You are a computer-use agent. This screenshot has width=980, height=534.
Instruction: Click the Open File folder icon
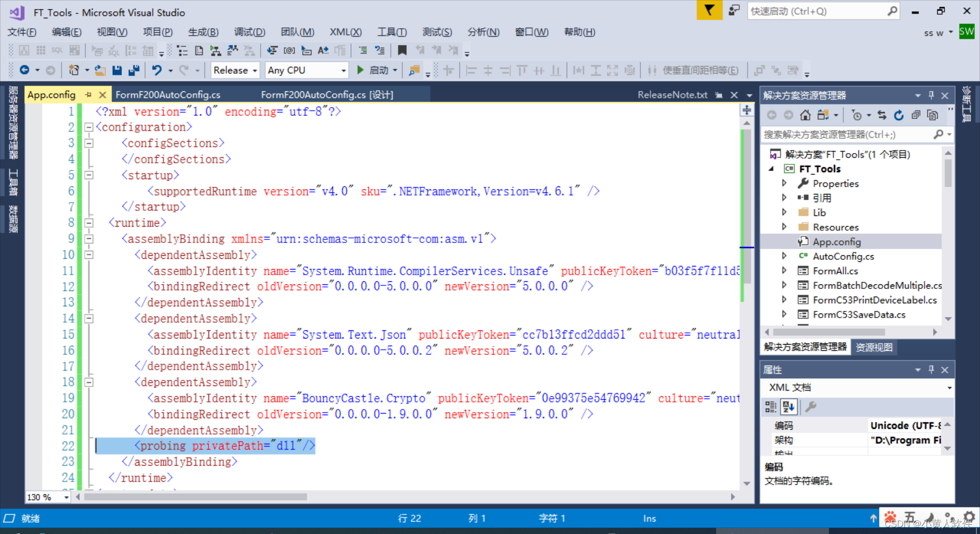(100, 70)
